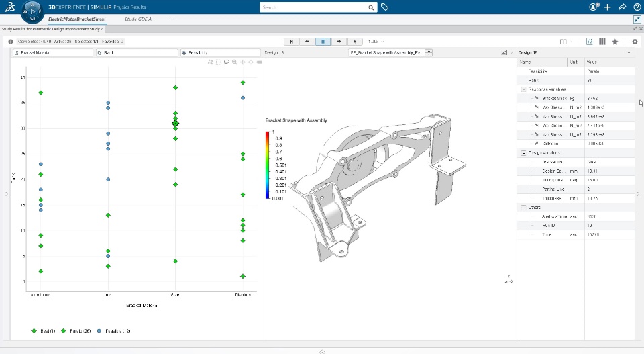Click the Best star point under Titanium
This screenshot has width=644, height=354.
(x=243, y=276)
